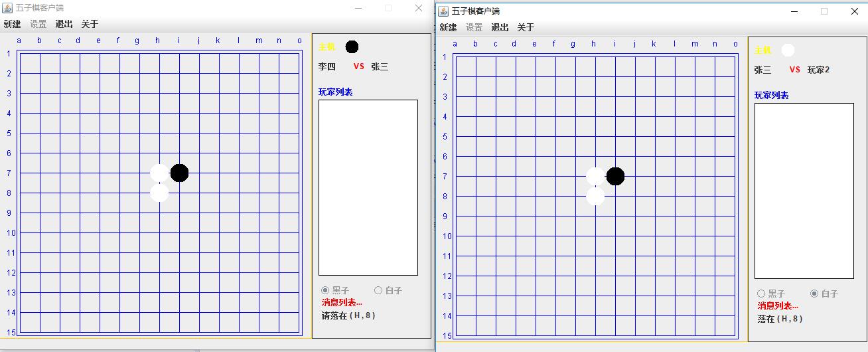
Task: Close the left 五子棋客户端 window
Action: pos(419,8)
